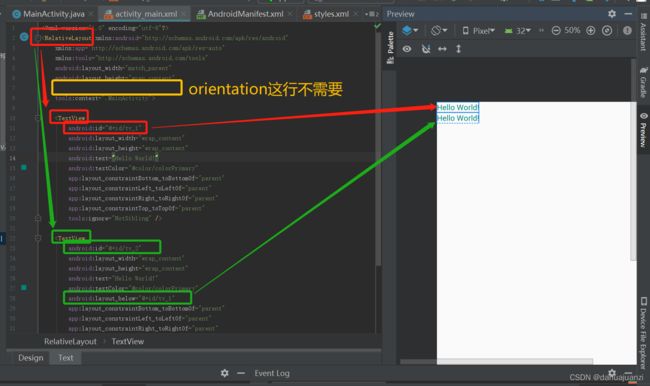Toggle autoconnect magnet icon
650x386 pixels.
pyautogui.click(x=426, y=49)
